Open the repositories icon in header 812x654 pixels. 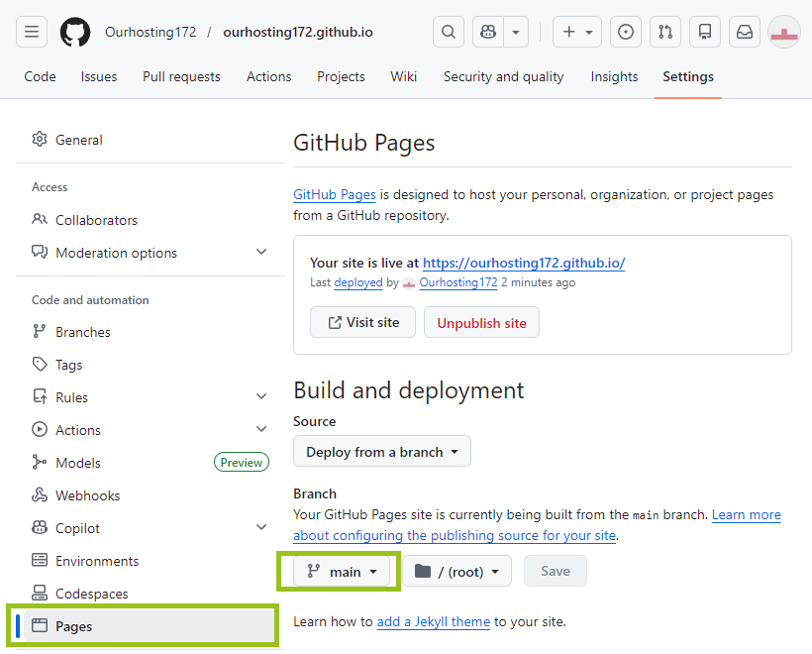[705, 32]
